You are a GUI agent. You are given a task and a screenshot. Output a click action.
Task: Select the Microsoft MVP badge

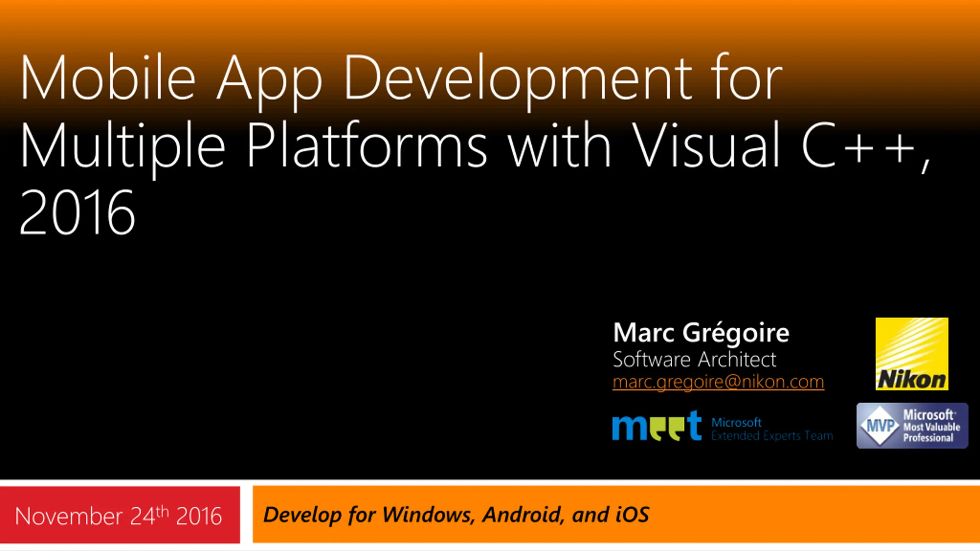point(912,425)
